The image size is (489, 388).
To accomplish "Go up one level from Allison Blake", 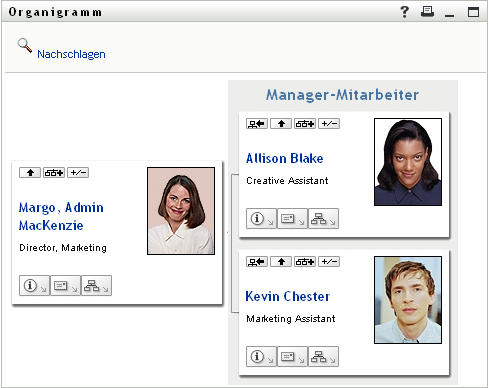I will 281,124.
